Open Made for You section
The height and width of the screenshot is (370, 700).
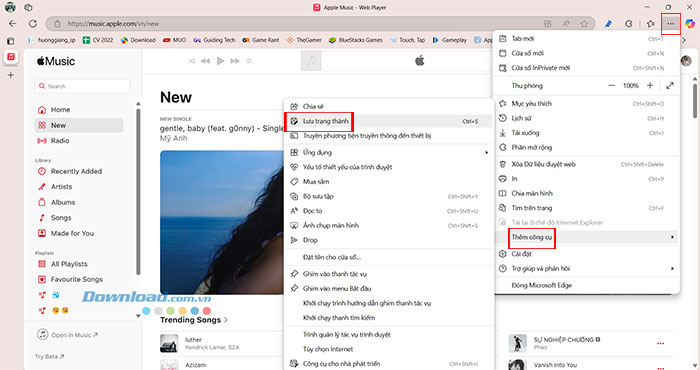79,233
